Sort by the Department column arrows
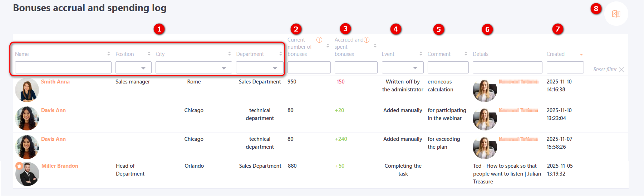Screen dimensions: 644x196 [281, 54]
